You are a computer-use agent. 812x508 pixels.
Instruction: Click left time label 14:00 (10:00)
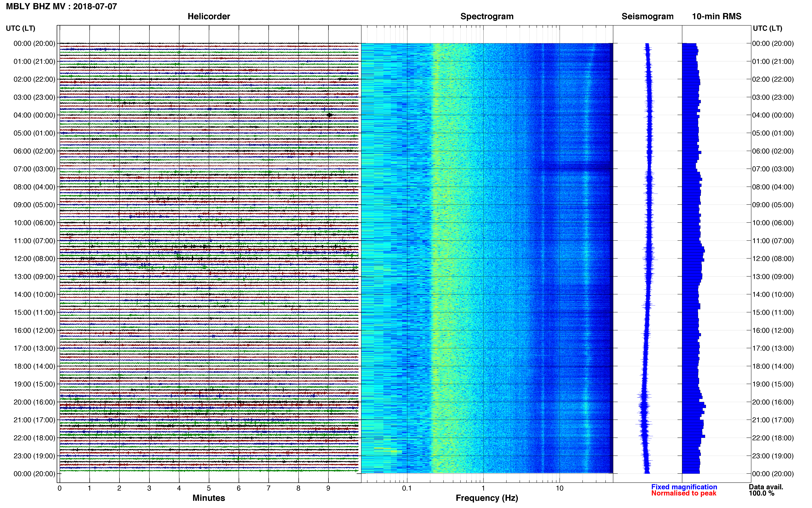click(34, 295)
